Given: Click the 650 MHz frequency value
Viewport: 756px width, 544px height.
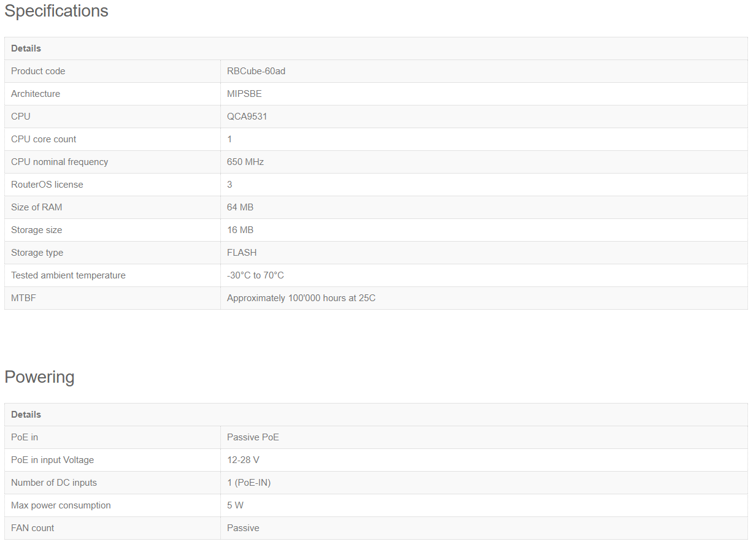Looking at the screenshot, I should [x=245, y=162].
